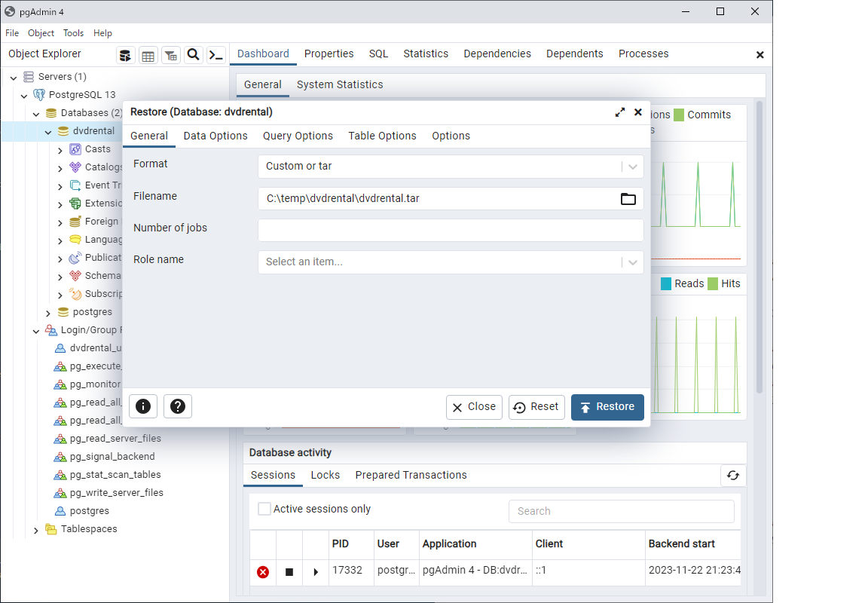Open the Dependencies tab

[497, 54]
